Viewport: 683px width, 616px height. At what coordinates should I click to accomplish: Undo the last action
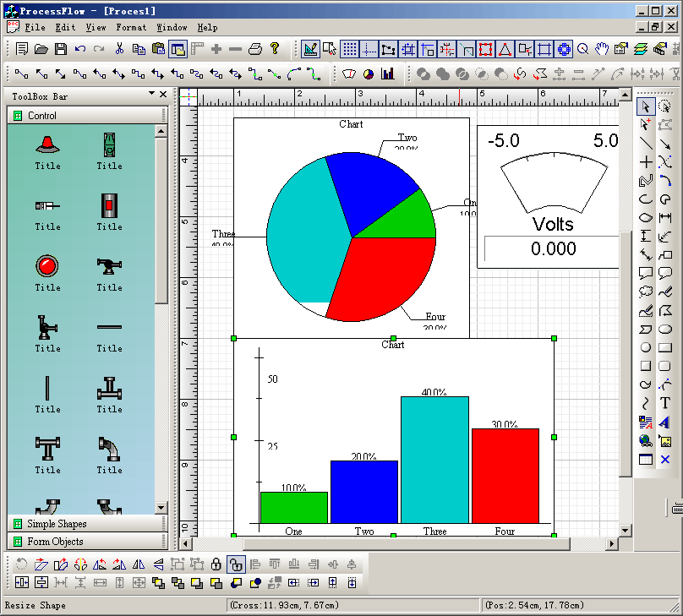tap(80, 49)
